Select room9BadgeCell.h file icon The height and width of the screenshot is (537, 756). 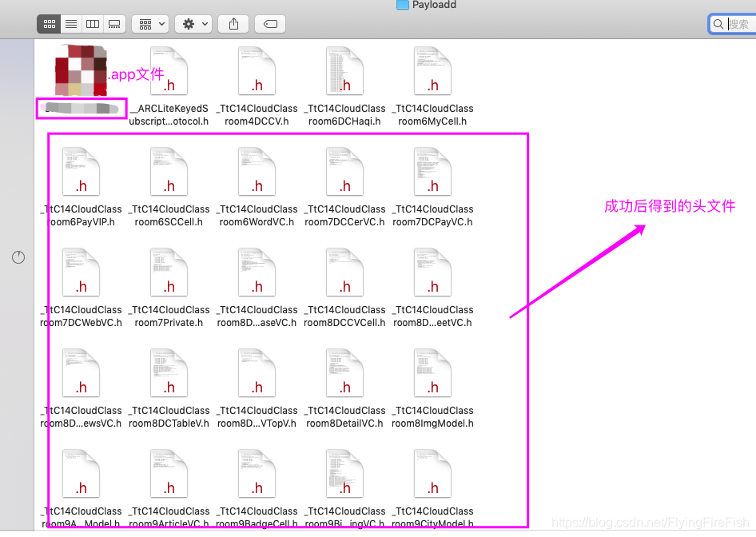tap(257, 474)
